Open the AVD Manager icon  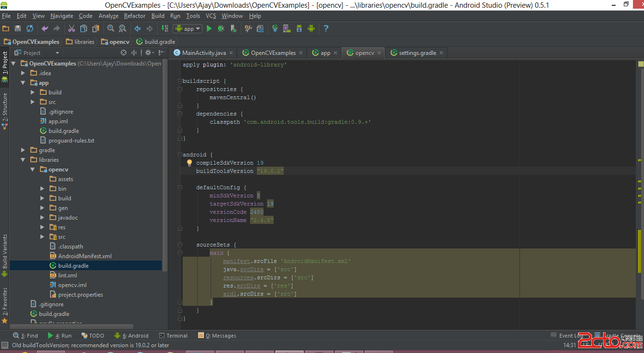coord(287,28)
